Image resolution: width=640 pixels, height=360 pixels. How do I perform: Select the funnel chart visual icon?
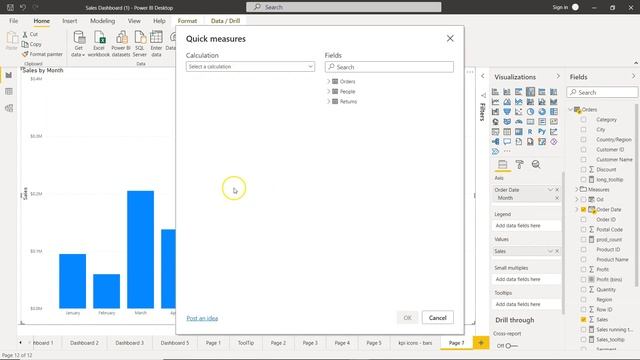pos(507,112)
